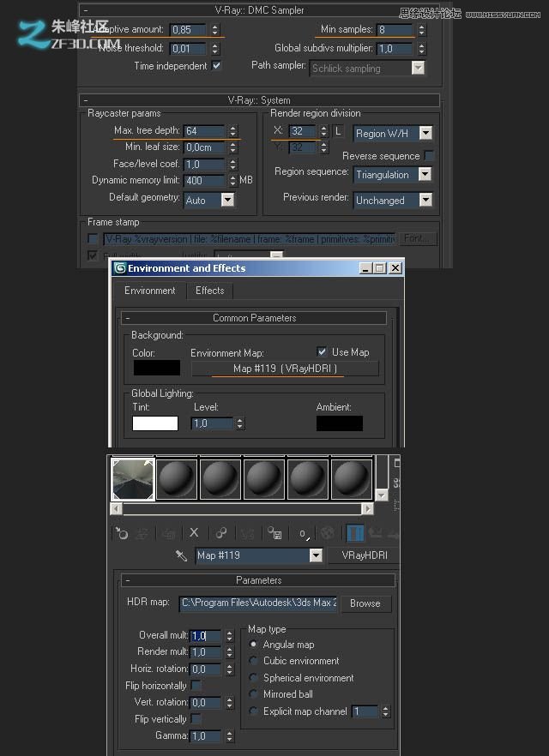549x756 pixels.
Task: Toggle the Use Map checkbox
Action: click(x=322, y=352)
